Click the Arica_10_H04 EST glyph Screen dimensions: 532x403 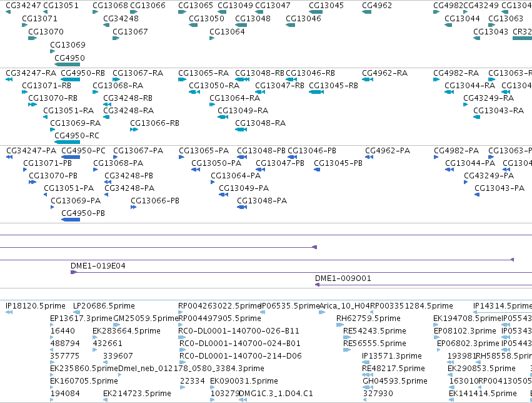pyautogui.click(x=322, y=312)
